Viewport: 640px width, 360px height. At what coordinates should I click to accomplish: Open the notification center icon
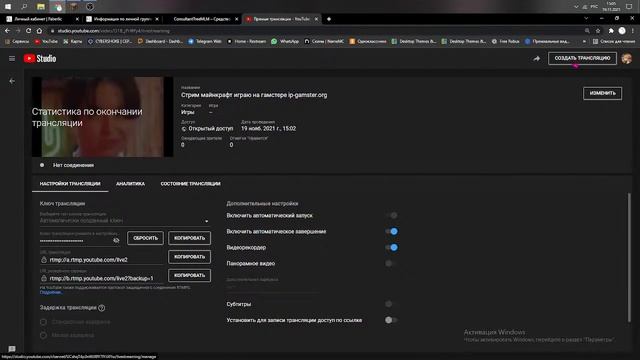tap(629, 7)
